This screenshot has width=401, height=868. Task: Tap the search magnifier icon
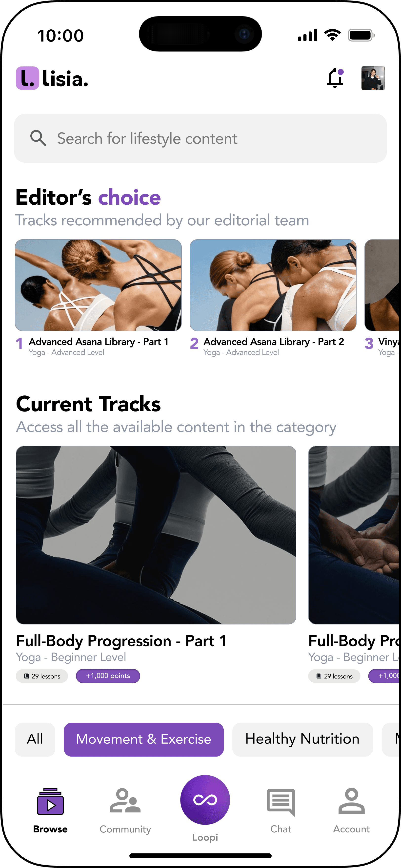[38, 138]
